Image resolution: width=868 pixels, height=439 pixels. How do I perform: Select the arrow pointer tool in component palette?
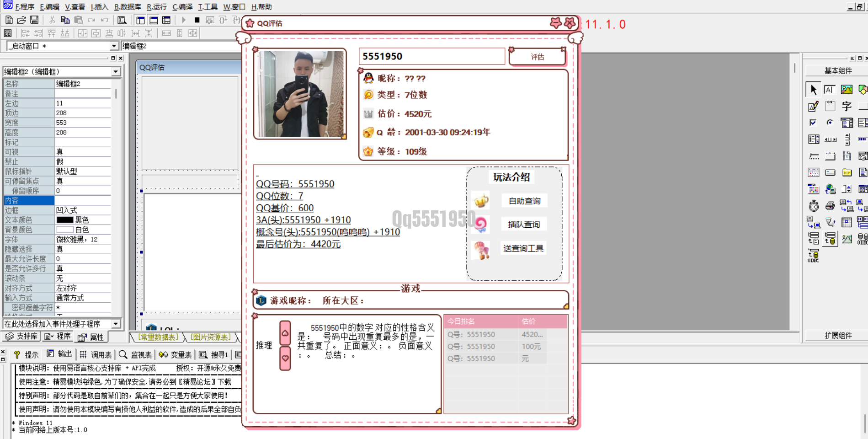(813, 90)
